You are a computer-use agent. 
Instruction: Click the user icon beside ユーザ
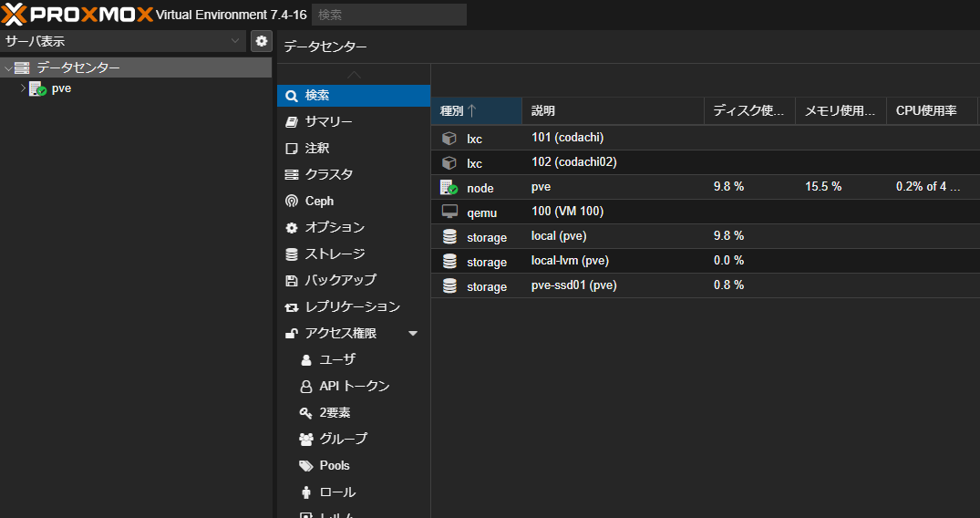point(305,359)
